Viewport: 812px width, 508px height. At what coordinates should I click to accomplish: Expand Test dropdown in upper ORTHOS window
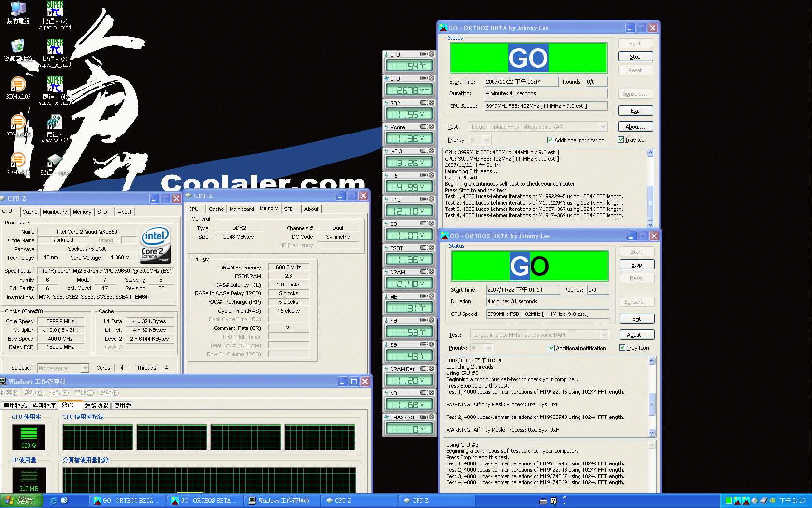(603, 127)
